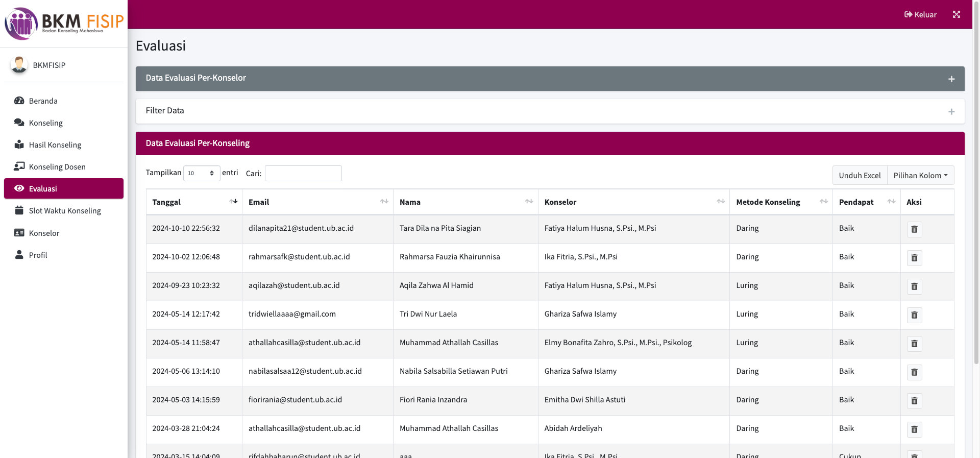Delete the Aqila Zahwa Al Hamid evaluation
The image size is (980, 458).
pos(914,286)
